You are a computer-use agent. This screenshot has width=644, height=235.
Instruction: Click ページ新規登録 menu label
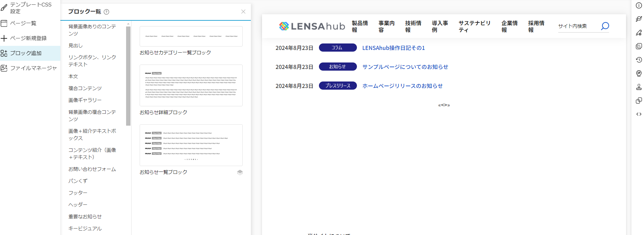pyautogui.click(x=28, y=38)
